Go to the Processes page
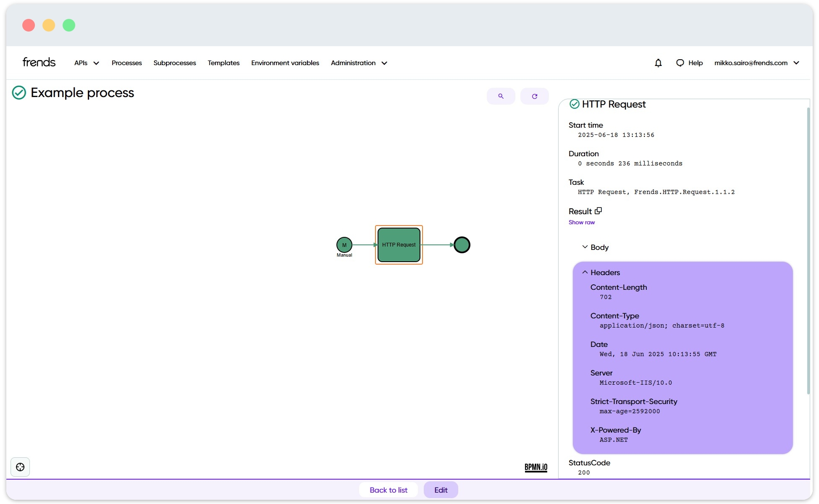This screenshot has height=504, width=819. [x=126, y=63]
